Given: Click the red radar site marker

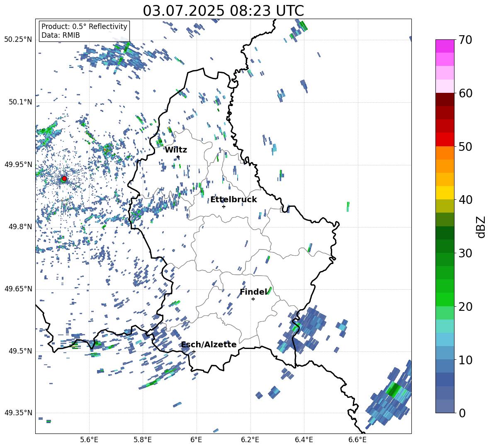Looking at the screenshot, I should click(x=64, y=179).
